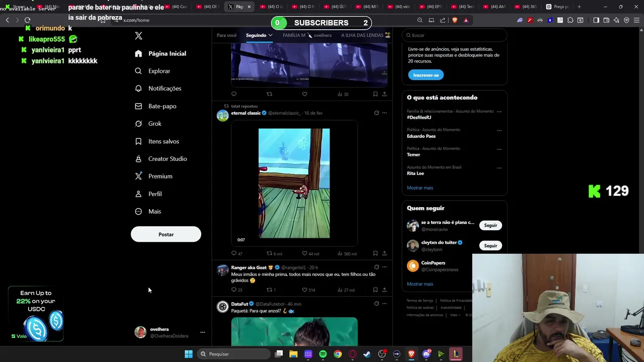The height and width of the screenshot is (362, 644).
Task: Go to Página Inicial in sidebar
Action: point(160,53)
